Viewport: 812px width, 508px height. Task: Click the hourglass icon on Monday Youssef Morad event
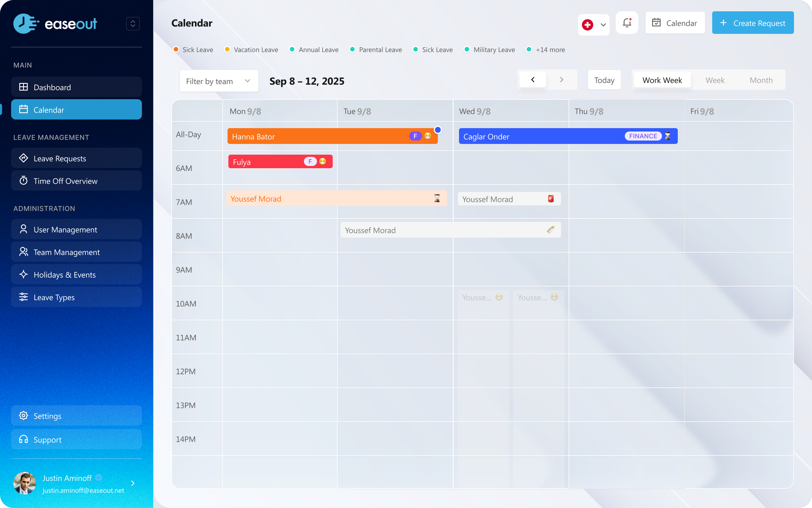(437, 198)
